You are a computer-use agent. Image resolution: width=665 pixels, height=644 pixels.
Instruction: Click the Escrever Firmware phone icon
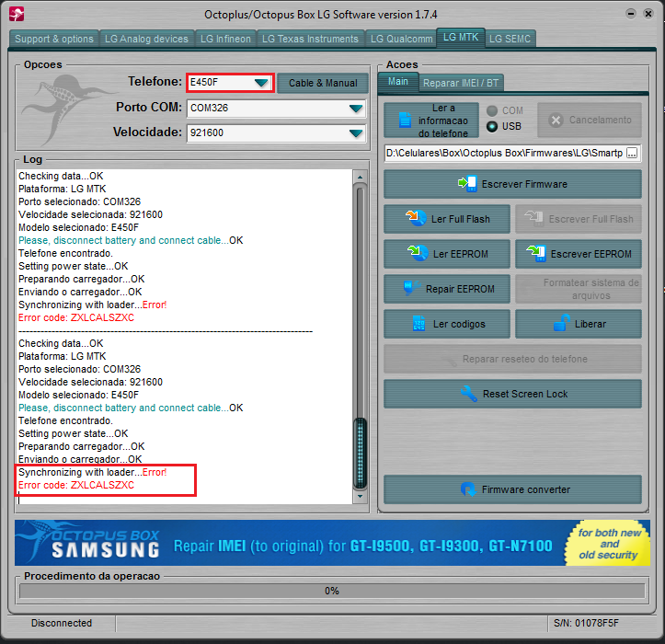click(x=468, y=184)
